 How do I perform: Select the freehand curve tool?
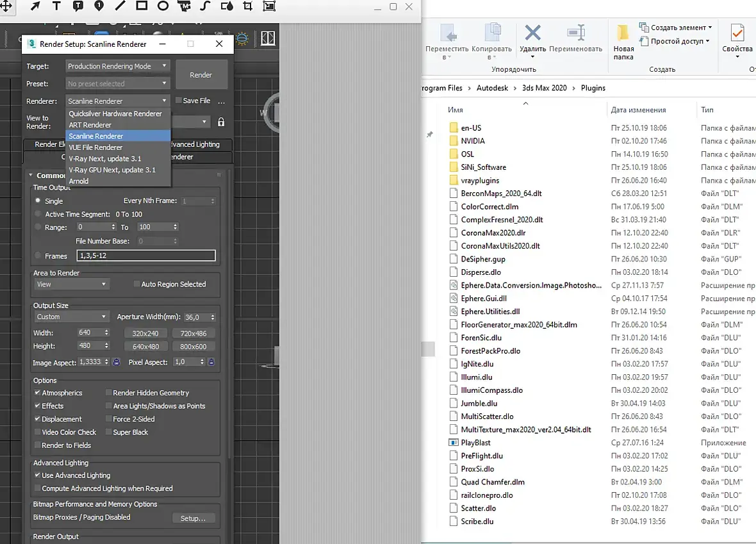click(206, 6)
